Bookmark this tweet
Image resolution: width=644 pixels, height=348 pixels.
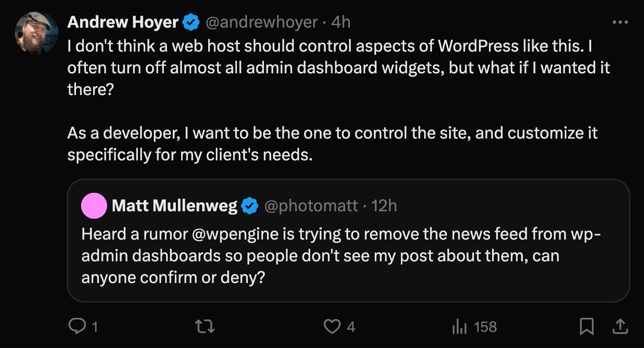(586, 326)
